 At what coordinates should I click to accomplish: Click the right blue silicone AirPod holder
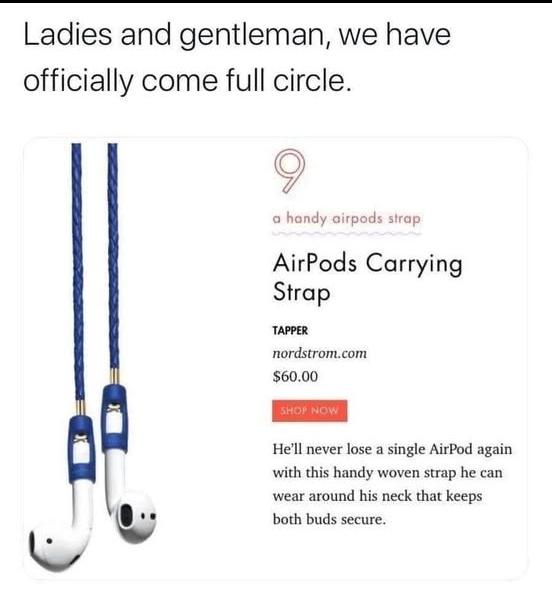tap(114, 418)
